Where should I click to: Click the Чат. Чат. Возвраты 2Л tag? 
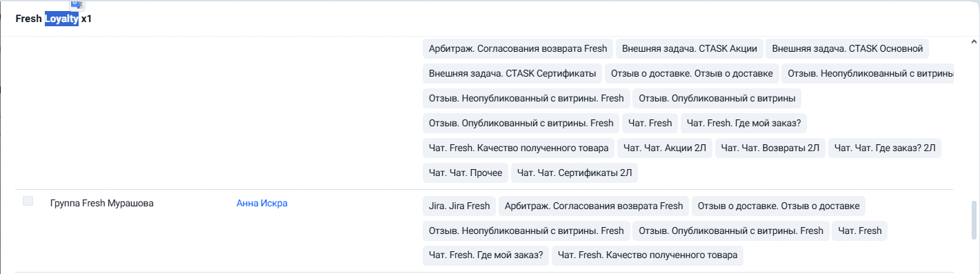tap(770, 148)
